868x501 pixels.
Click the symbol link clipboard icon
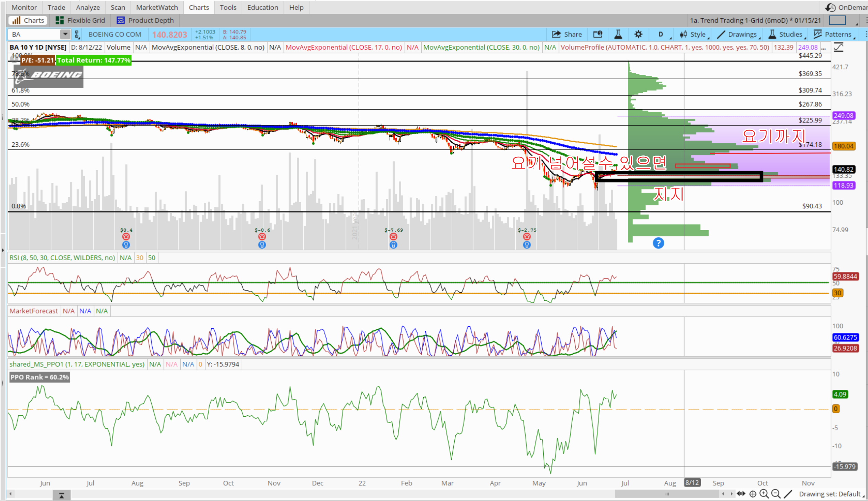pos(77,34)
